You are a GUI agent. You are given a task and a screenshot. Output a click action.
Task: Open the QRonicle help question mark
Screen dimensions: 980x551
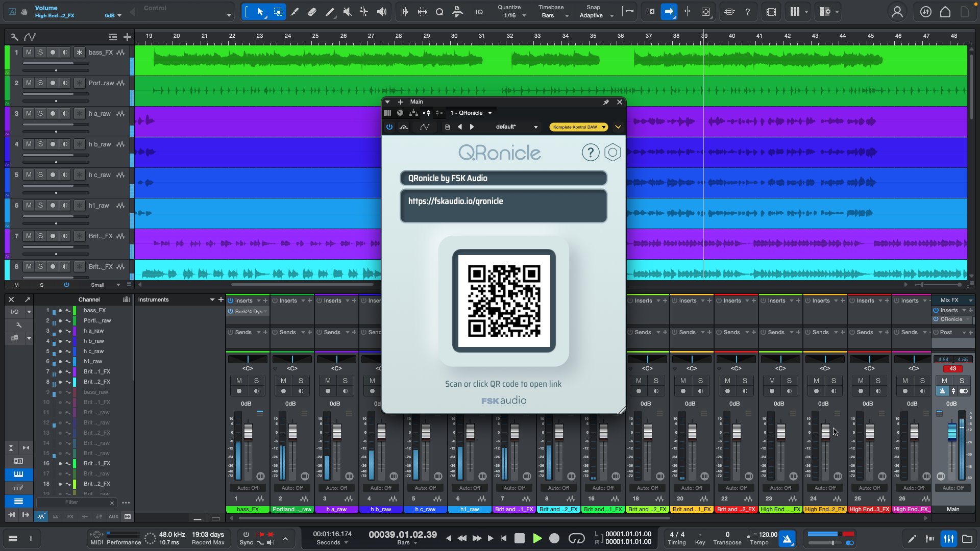[x=591, y=153]
